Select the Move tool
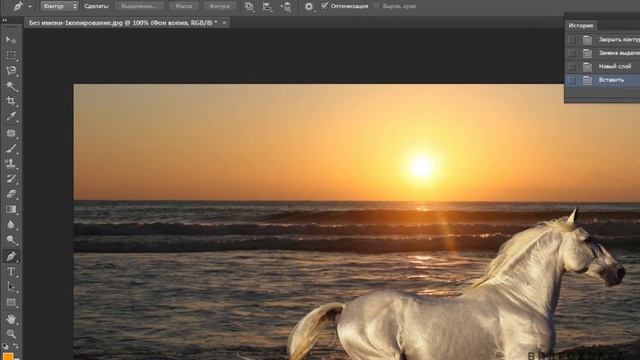 (x=11, y=40)
